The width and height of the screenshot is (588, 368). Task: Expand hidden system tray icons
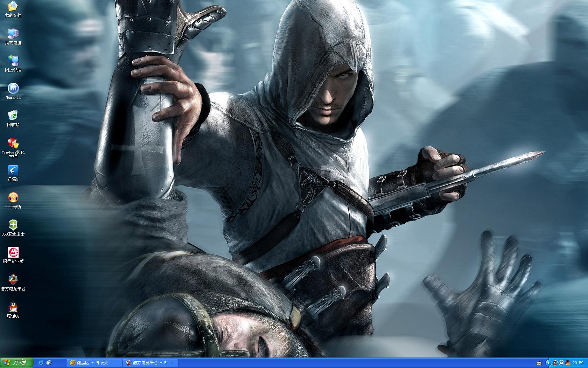[548, 363]
